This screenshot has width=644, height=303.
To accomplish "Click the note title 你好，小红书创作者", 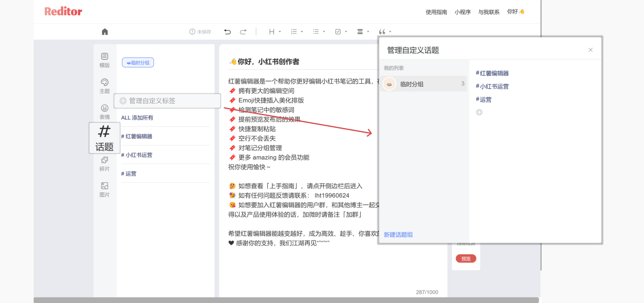I will (264, 62).
